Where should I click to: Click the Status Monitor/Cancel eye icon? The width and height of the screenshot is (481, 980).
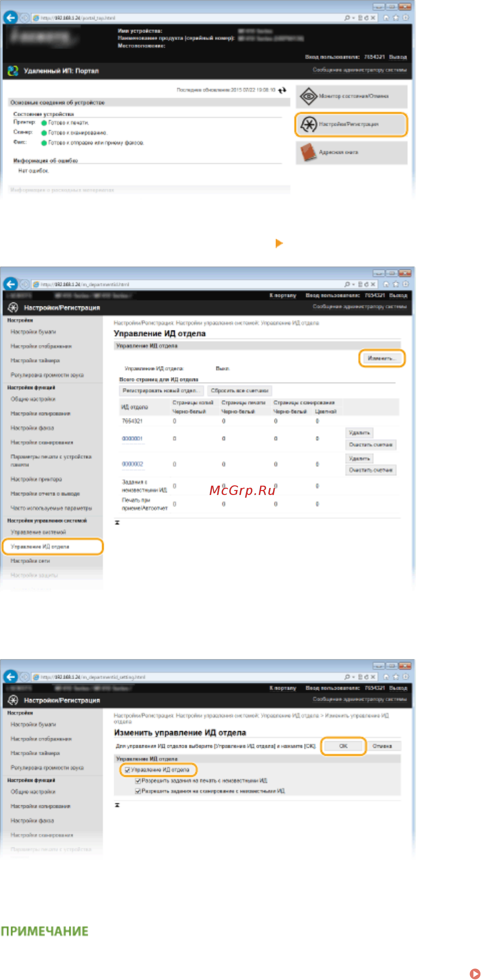pyautogui.click(x=308, y=96)
